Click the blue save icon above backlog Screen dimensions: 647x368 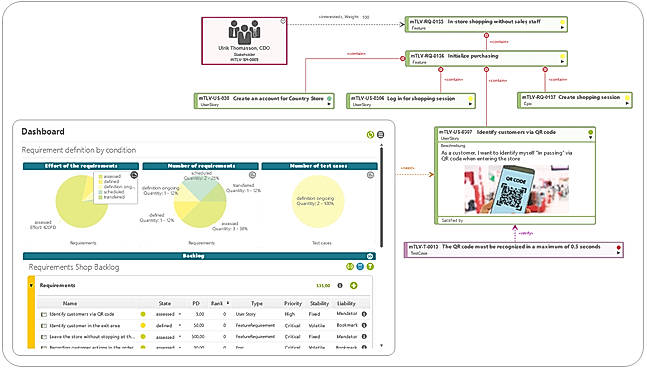tap(360, 267)
